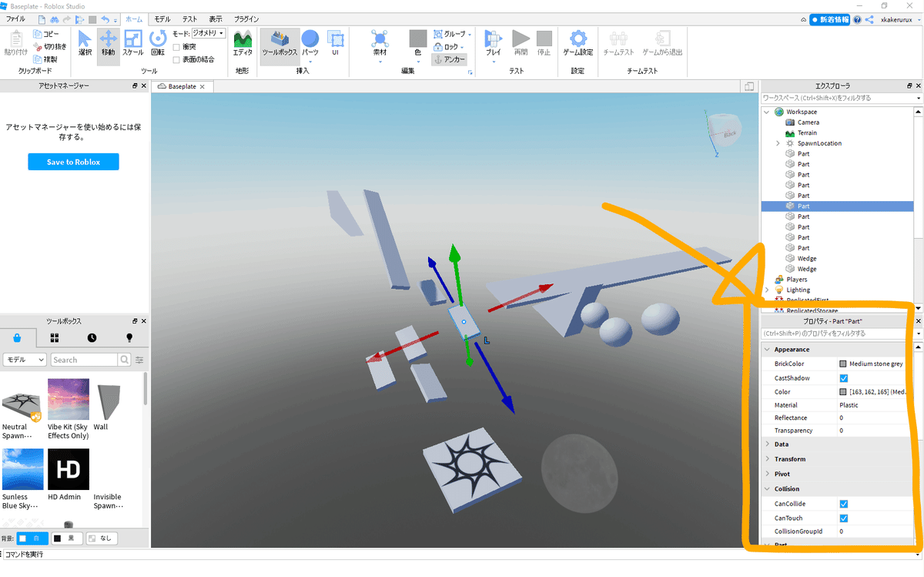Open the Marketplace tab in the Toolbox
Viewport: 924px width, 577px height.
tap(18, 337)
